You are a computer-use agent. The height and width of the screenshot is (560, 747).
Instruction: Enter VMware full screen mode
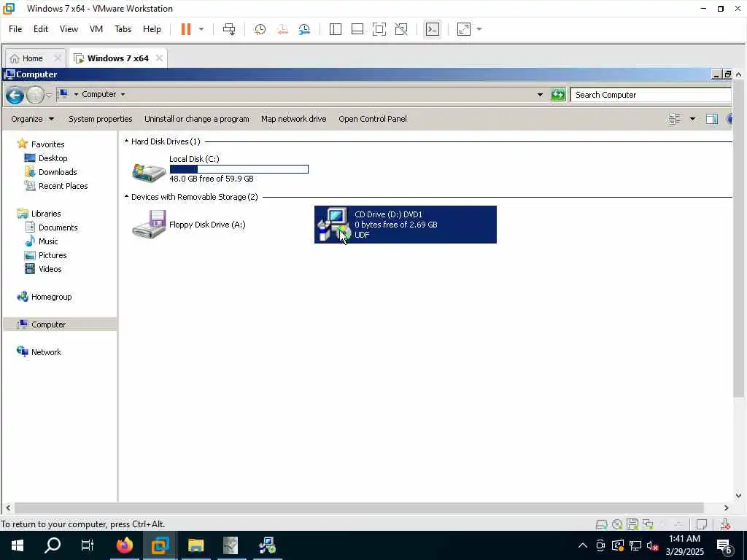[x=379, y=29]
